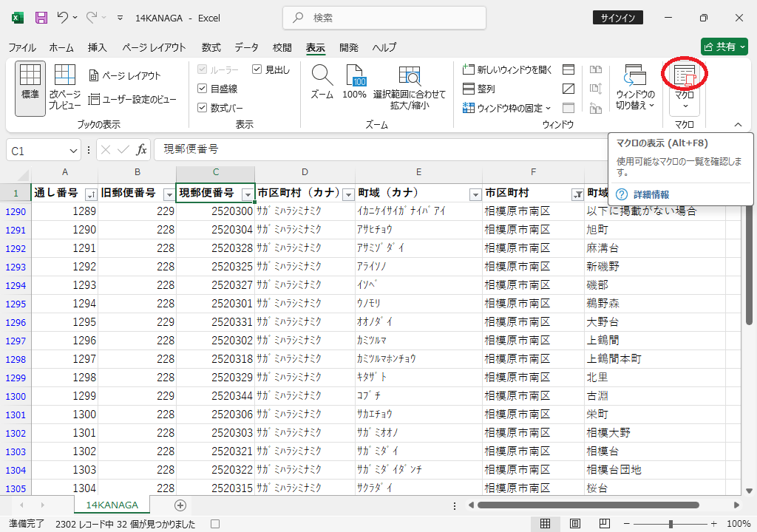Viewport: 757px width, 532px height.
Task: Click 100% zoom level in status bar
Action: (x=739, y=524)
